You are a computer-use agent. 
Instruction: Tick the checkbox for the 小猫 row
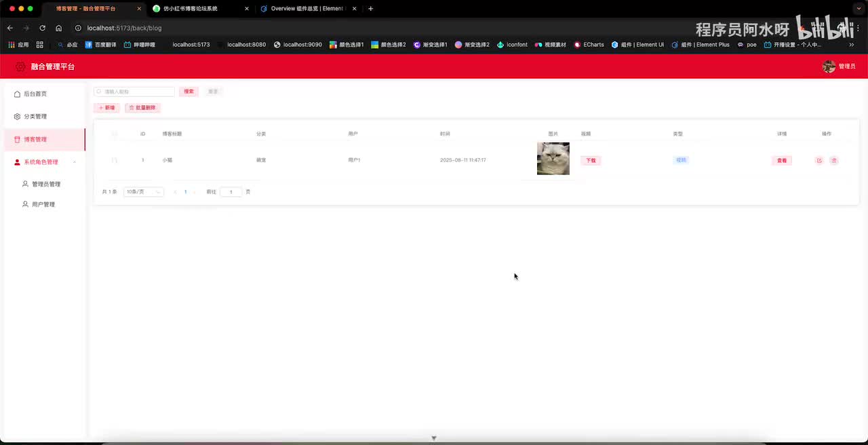tap(115, 160)
